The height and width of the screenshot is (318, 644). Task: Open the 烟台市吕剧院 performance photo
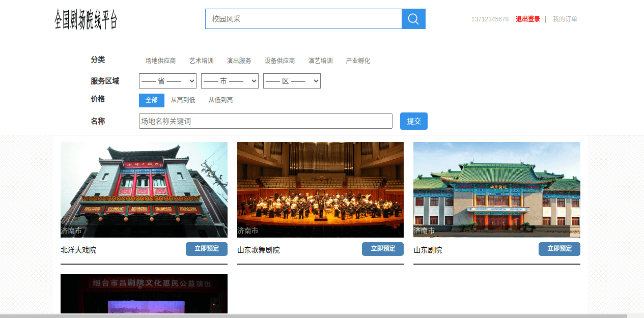tap(144, 294)
